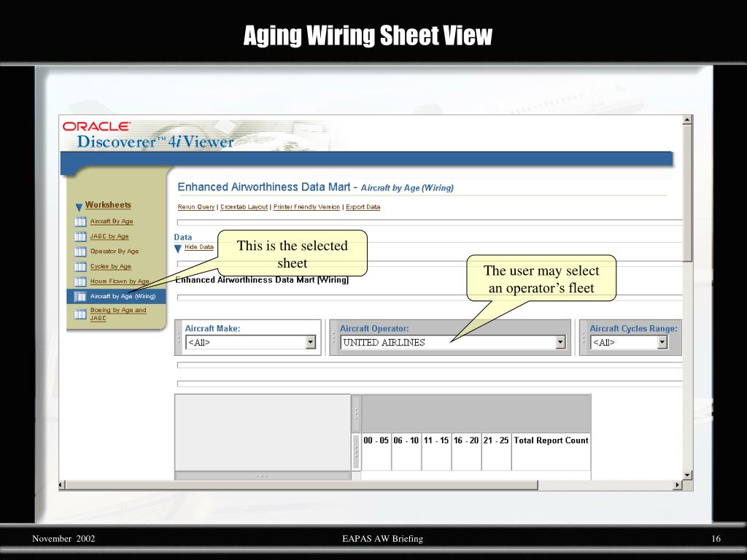Viewport: 747px width, 560px height.
Task: Click Rerun Query link
Action: point(196,206)
